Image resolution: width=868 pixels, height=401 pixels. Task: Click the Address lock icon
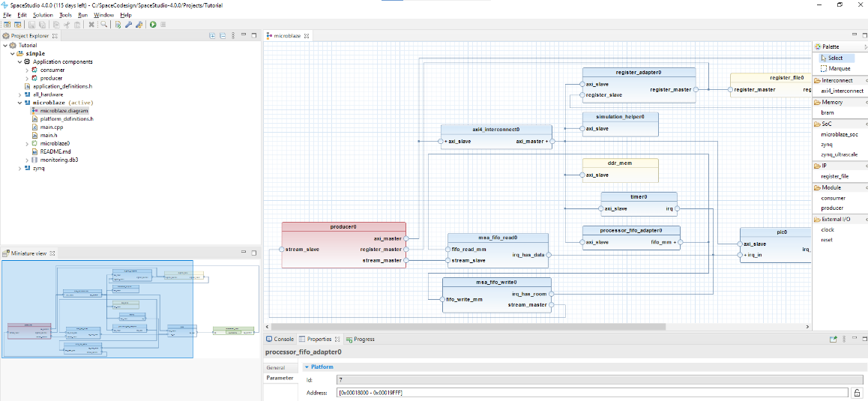856,393
